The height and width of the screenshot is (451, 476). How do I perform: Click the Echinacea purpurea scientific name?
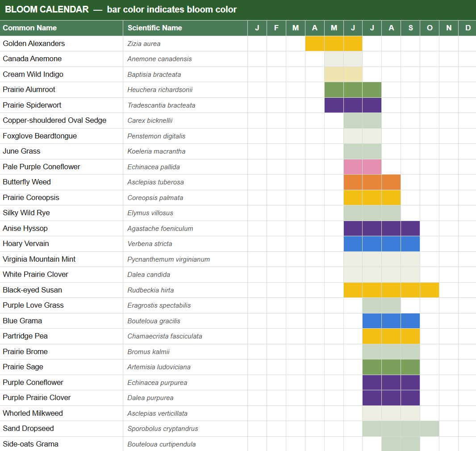(157, 383)
